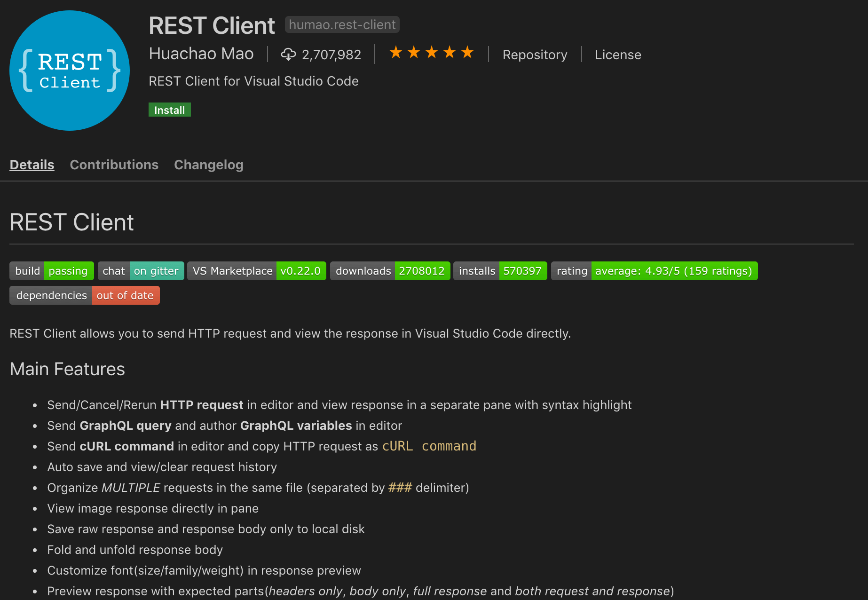
Task: Click 'Customize font(size/family/weight)' feature line
Action: (204, 570)
